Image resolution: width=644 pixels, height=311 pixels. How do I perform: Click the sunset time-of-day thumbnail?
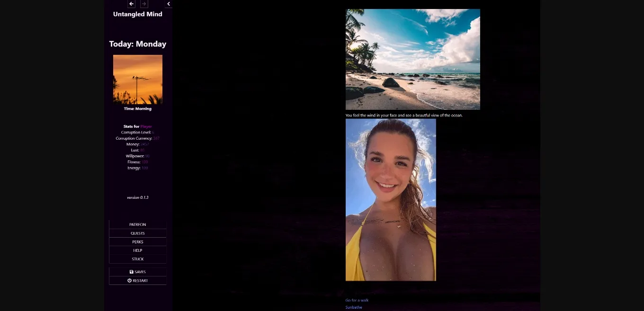137,79
